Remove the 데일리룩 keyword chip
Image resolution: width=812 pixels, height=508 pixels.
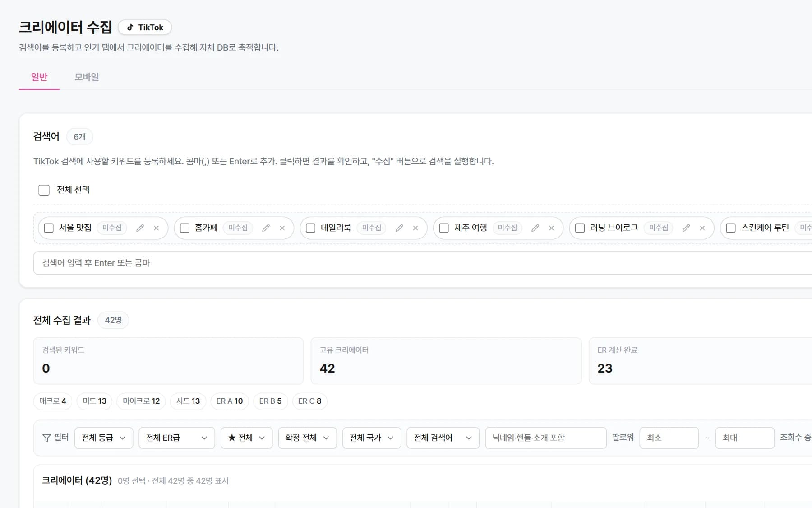click(x=415, y=228)
